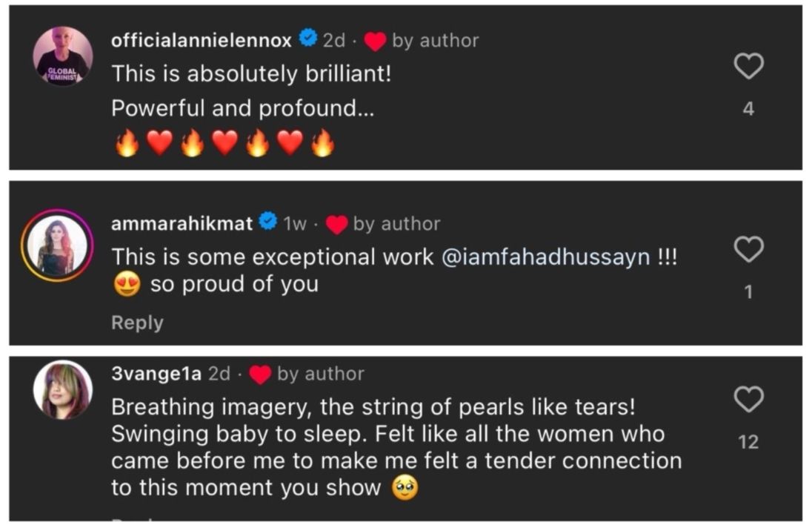The width and height of the screenshot is (812, 528).
Task: Click verified badge next to ammarahikmat
Action: click(268, 222)
